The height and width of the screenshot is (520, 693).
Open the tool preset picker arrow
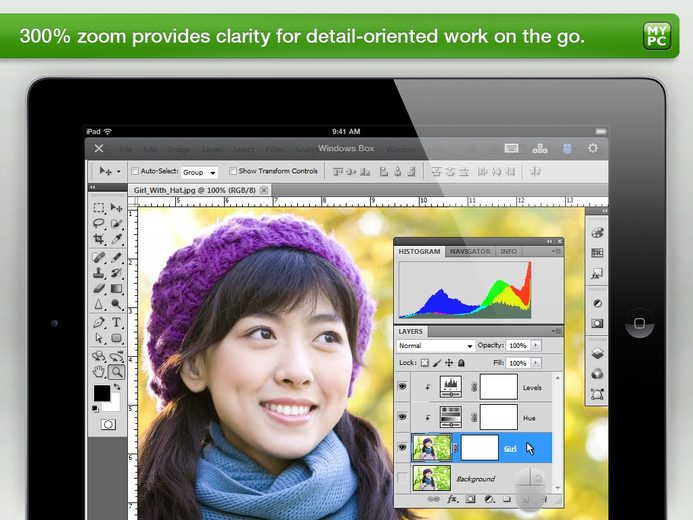click(x=119, y=171)
